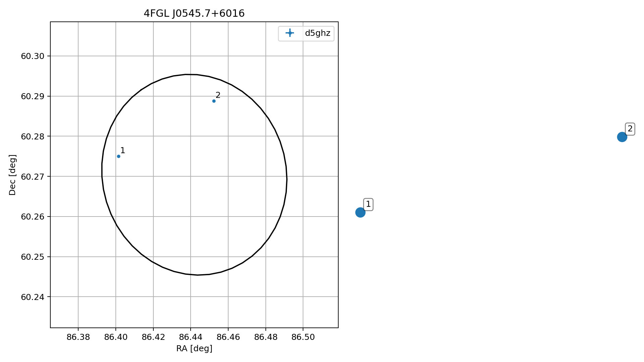
Task: Click the 86.48 x-axis tick label
Action: click(x=266, y=337)
